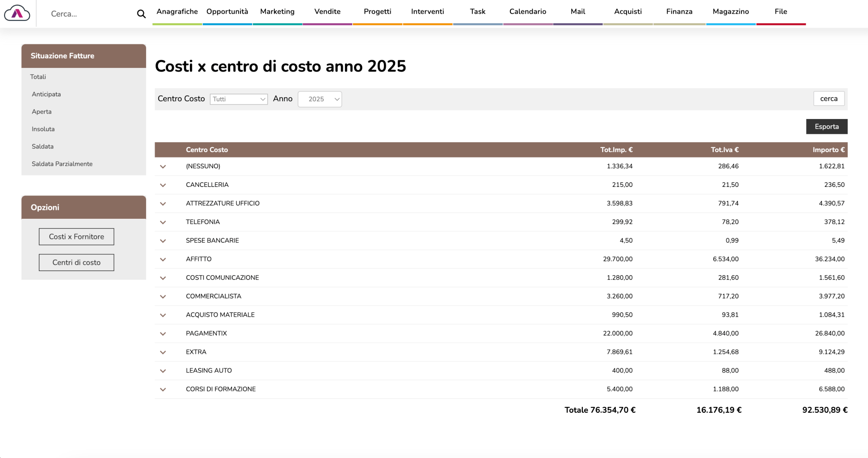This screenshot has width=868, height=458.
Task: Click the magnifying glass search icon
Action: coord(141,14)
